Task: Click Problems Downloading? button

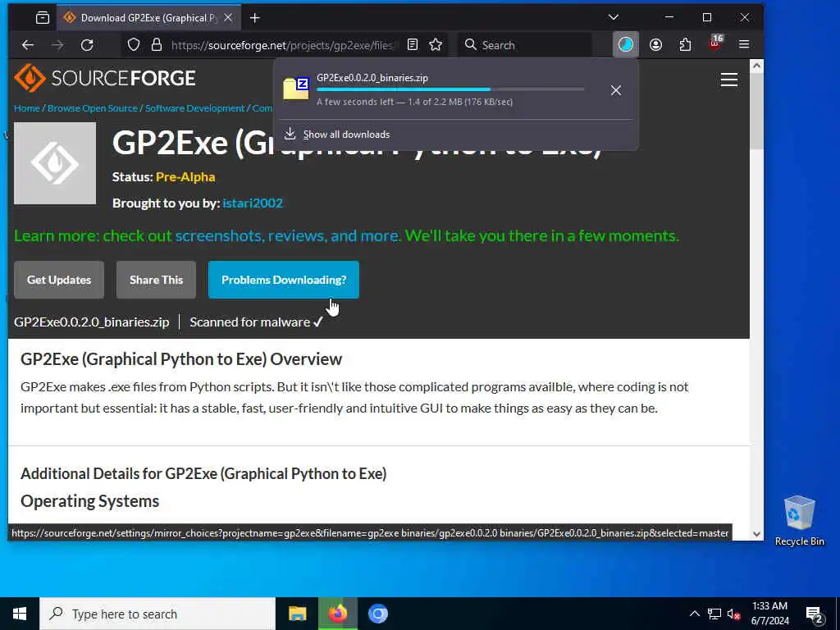Action: click(x=283, y=280)
